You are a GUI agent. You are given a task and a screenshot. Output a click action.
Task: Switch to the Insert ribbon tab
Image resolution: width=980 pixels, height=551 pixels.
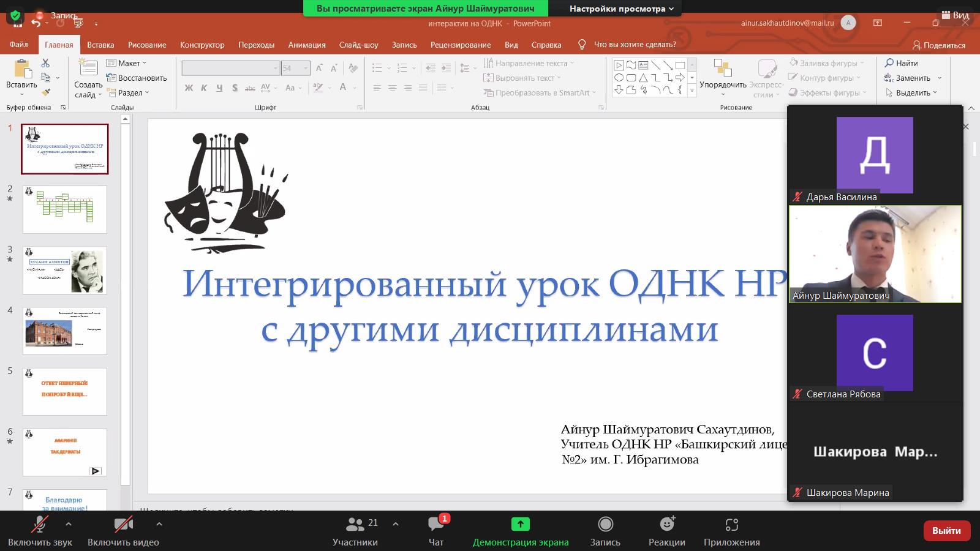[x=100, y=45]
